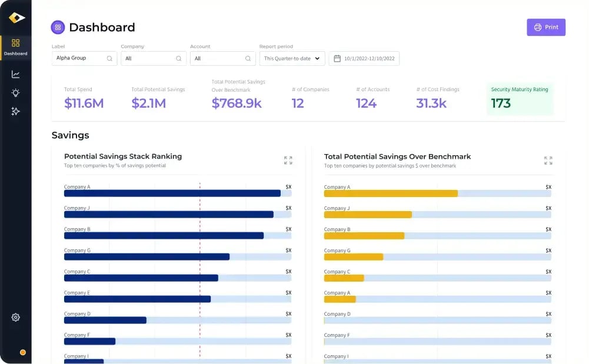Click the Print button
The height and width of the screenshot is (364, 589).
pos(546,27)
